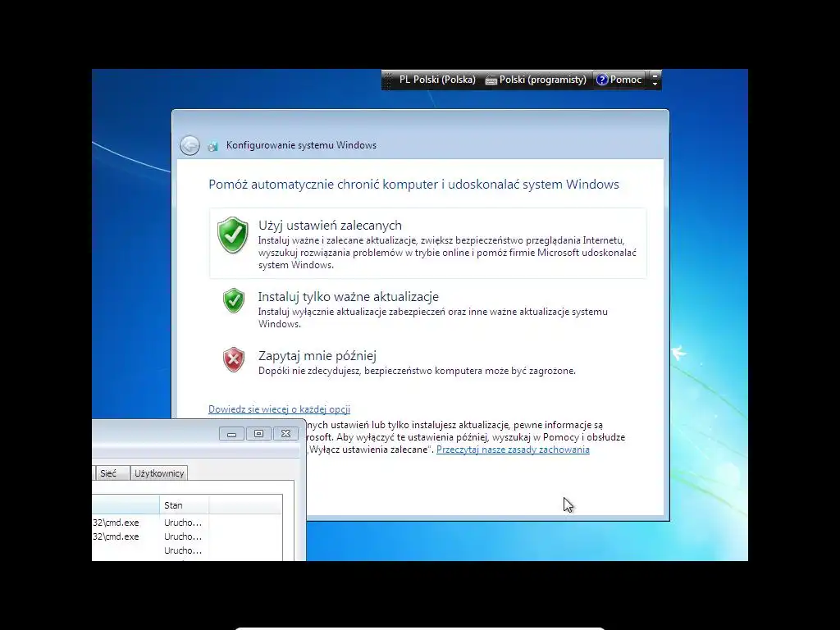Click the back arrow in the setup wizard
This screenshot has width=840, height=630.
(189, 145)
